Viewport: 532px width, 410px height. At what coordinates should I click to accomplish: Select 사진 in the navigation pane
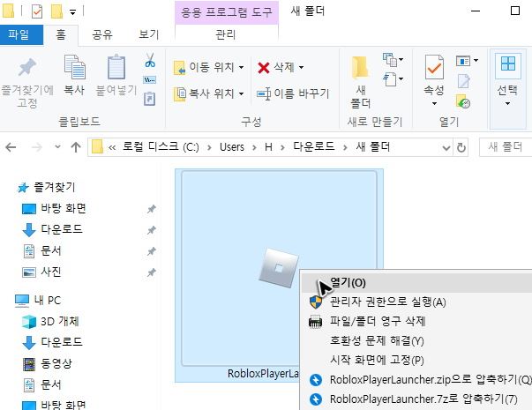[x=51, y=272]
